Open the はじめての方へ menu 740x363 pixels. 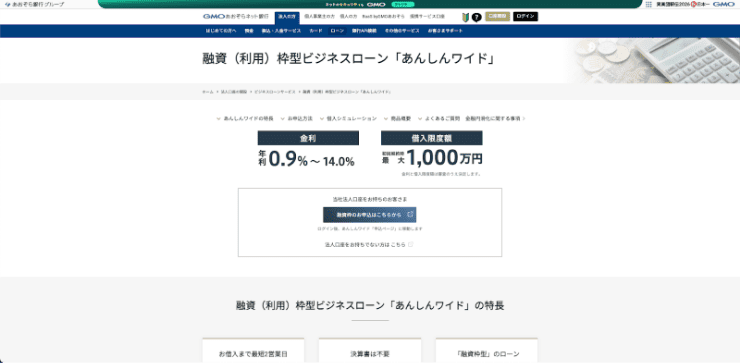point(220,31)
